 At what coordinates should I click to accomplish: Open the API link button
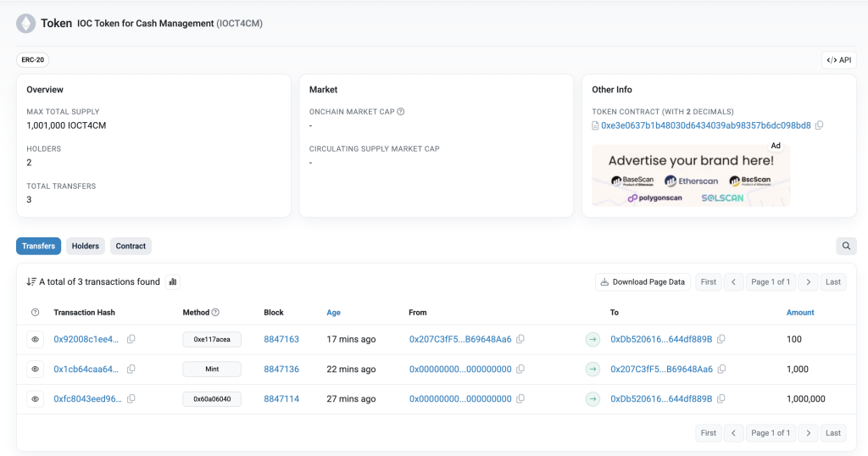(x=838, y=60)
